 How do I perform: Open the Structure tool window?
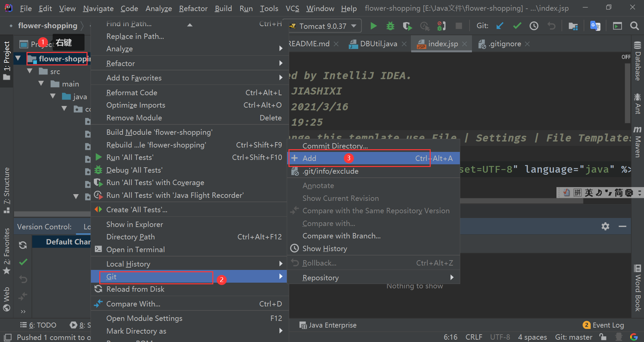[6, 190]
